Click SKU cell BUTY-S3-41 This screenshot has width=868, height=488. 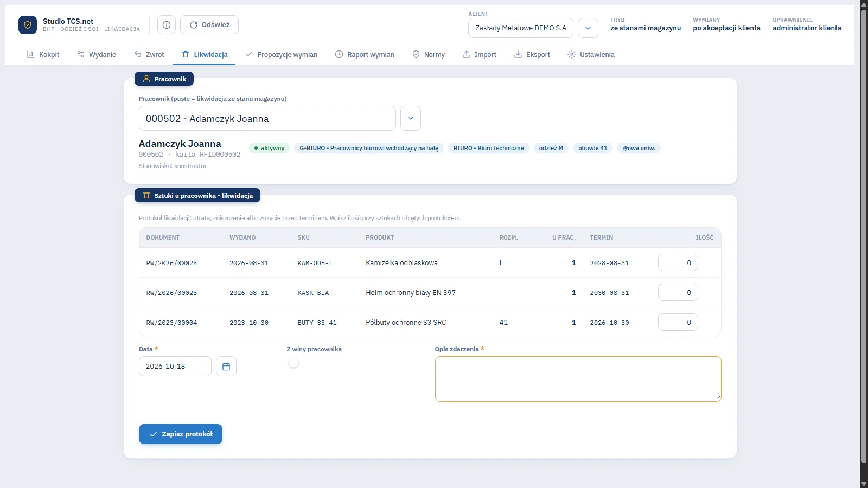click(x=317, y=323)
